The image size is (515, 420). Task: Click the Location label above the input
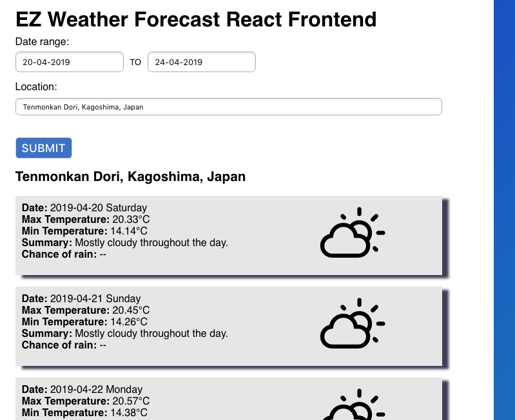[36, 87]
